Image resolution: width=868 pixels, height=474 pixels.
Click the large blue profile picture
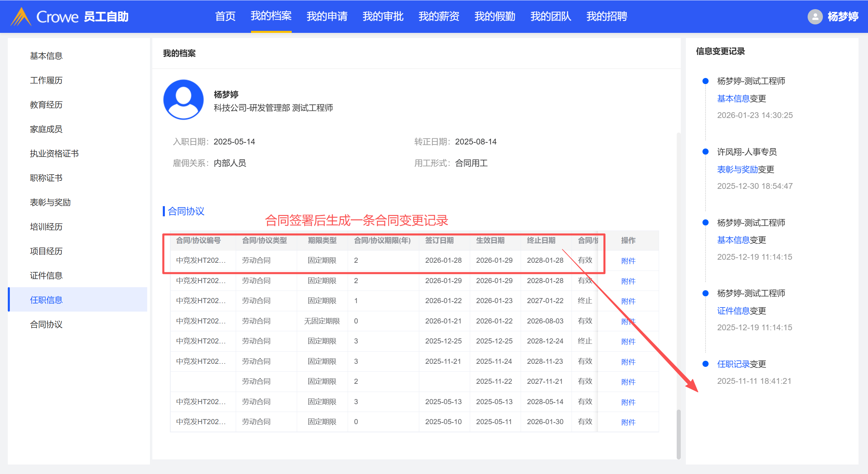pyautogui.click(x=183, y=99)
